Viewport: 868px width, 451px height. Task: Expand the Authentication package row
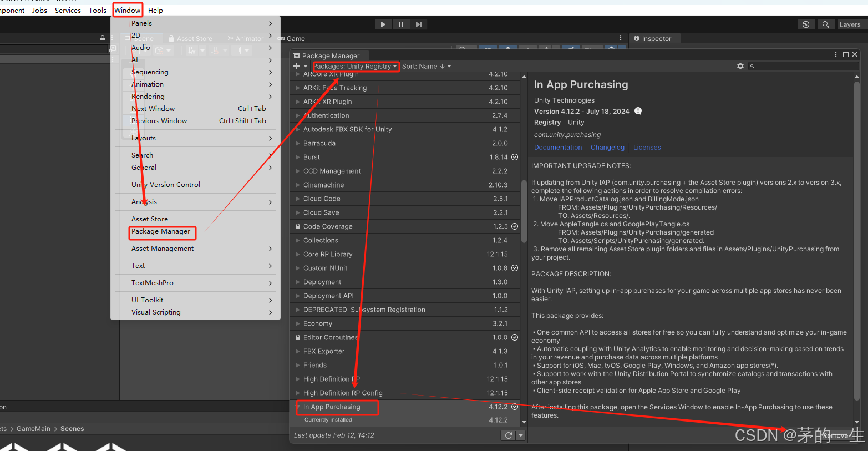click(x=298, y=115)
